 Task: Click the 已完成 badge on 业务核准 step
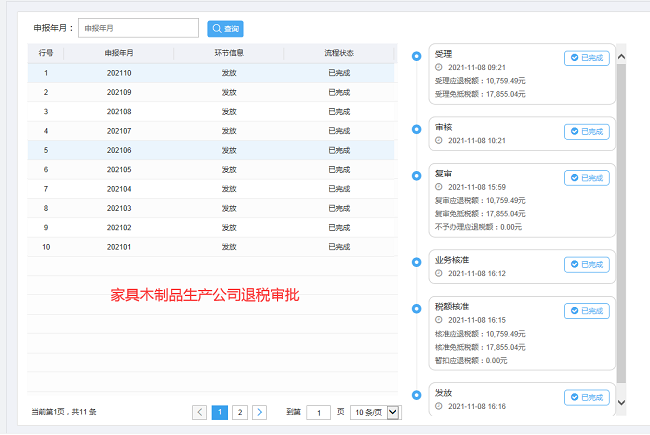[x=586, y=264]
